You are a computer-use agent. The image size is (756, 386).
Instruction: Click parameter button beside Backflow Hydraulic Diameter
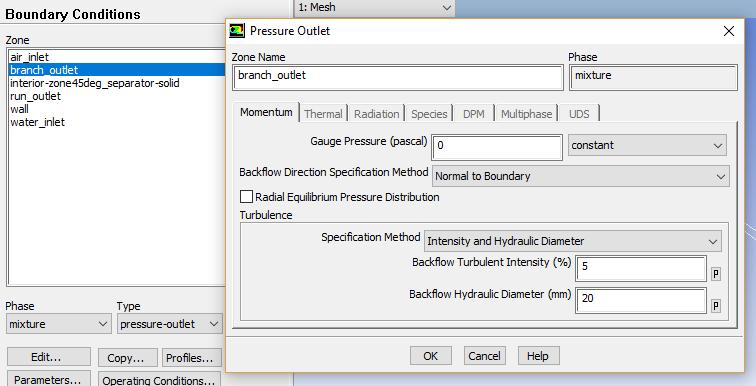coord(716,306)
